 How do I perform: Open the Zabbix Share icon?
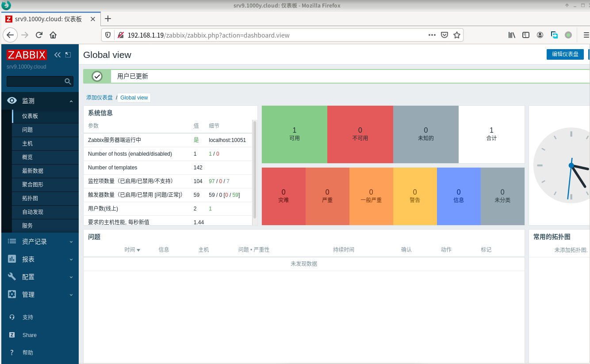(11, 335)
